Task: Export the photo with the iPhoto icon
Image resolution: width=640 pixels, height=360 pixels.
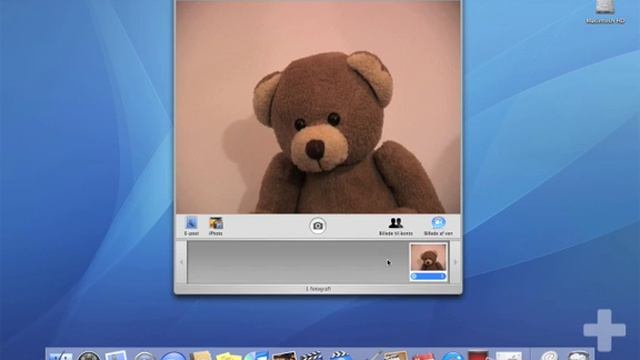Action: point(216,226)
